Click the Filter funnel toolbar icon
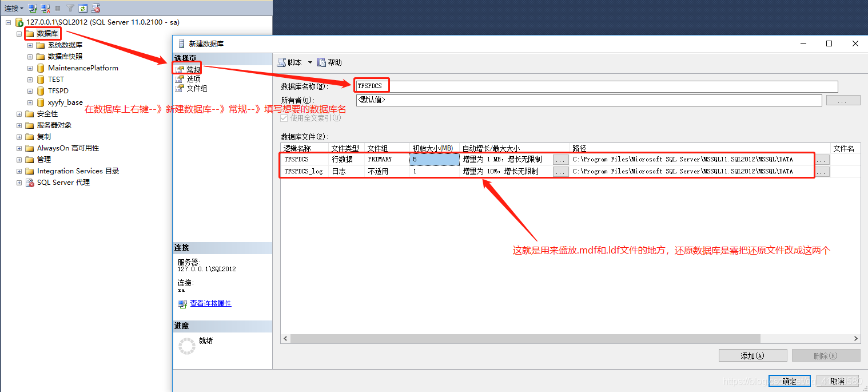 click(70, 9)
